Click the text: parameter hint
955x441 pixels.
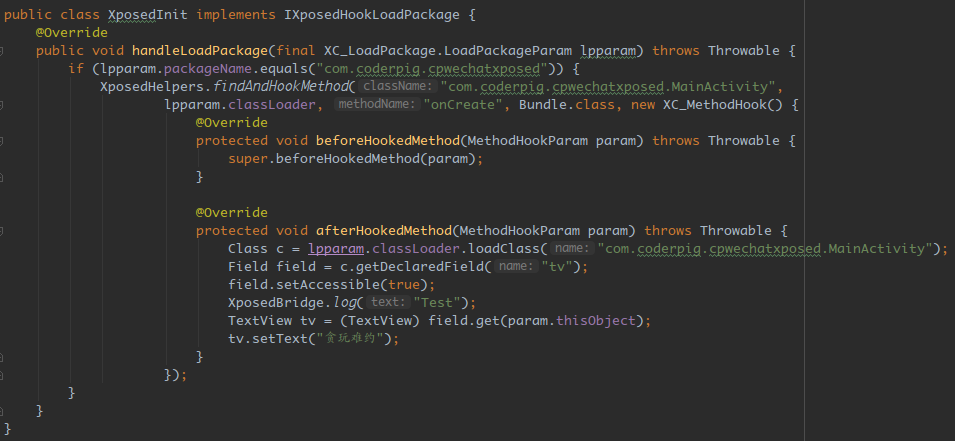click(x=387, y=303)
